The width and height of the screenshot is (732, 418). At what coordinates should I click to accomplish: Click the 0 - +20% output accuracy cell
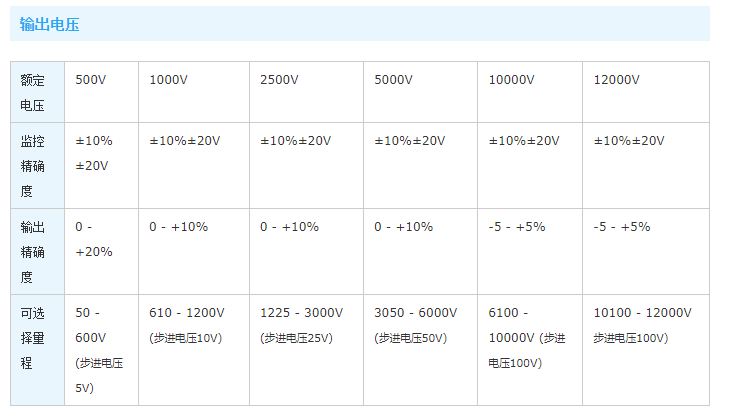pos(94,239)
